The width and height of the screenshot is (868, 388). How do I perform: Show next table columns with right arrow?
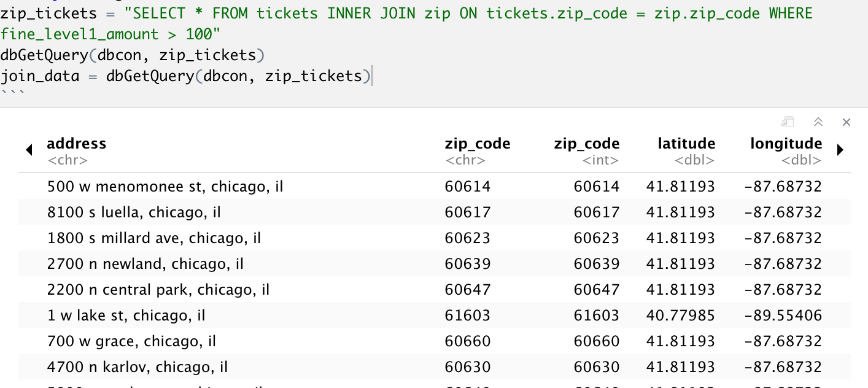click(x=840, y=149)
